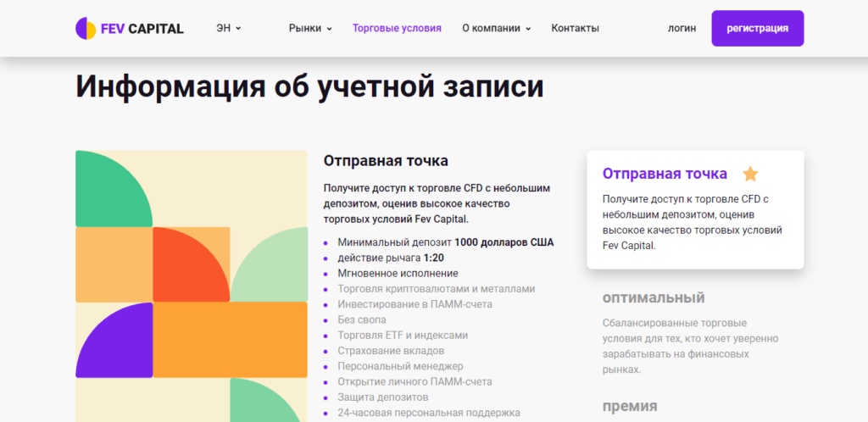Click Страхование вкладов item
Image resolution: width=868 pixels, height=422 pixels.
tap(391, 351)
